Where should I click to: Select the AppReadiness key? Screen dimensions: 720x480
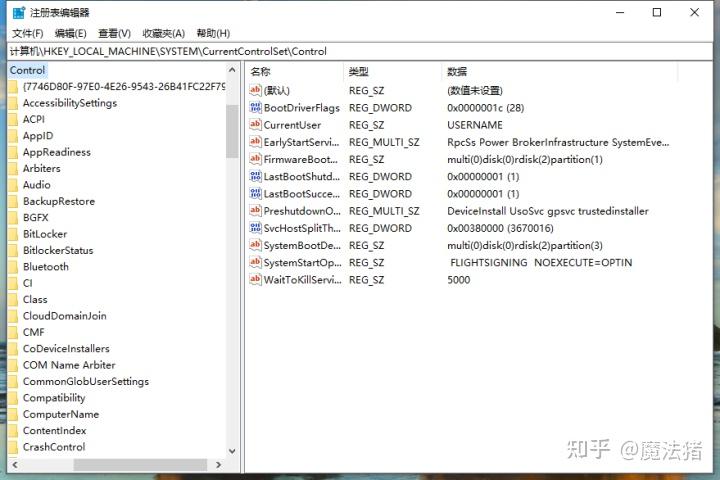57,152
